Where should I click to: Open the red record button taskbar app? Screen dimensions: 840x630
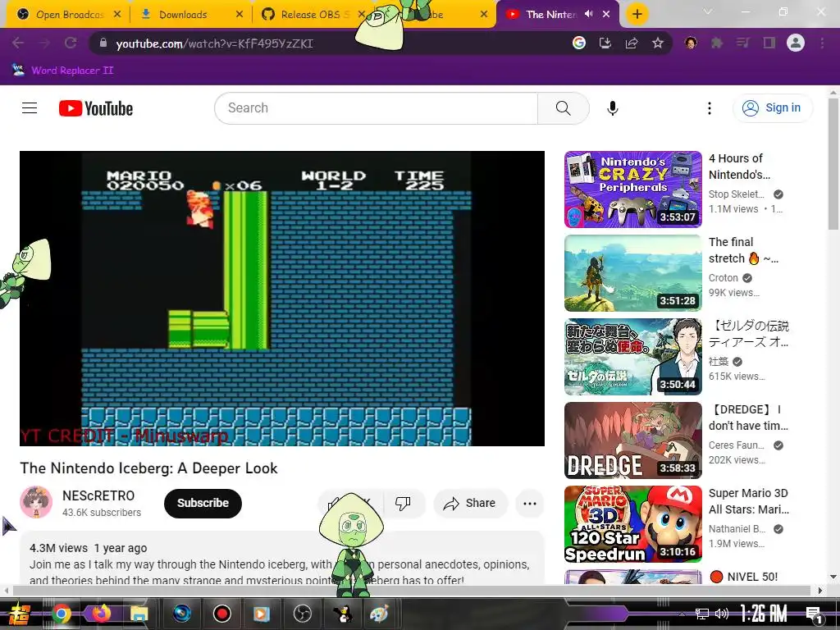[x=221, y=614]
